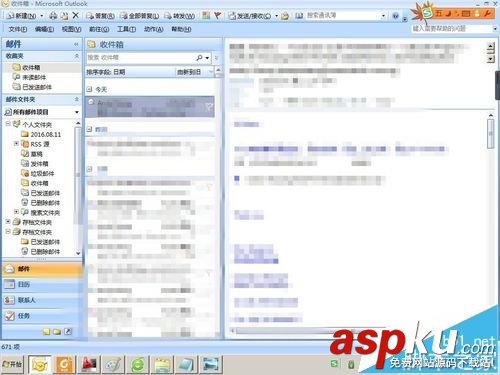Image resolution: width=500 pixels, height=375 pixels.
Task: Select the 发件箱 outbox folder
Action: click(35, 164)
